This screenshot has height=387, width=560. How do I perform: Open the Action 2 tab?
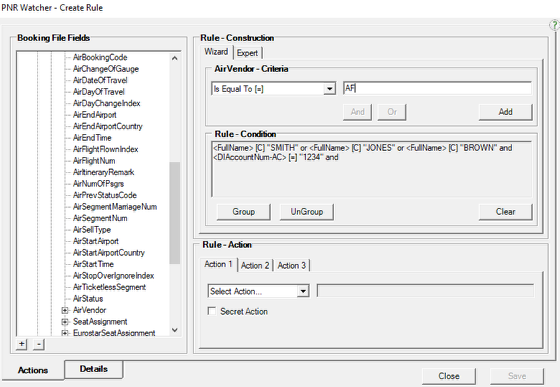[x=255, y=266]
